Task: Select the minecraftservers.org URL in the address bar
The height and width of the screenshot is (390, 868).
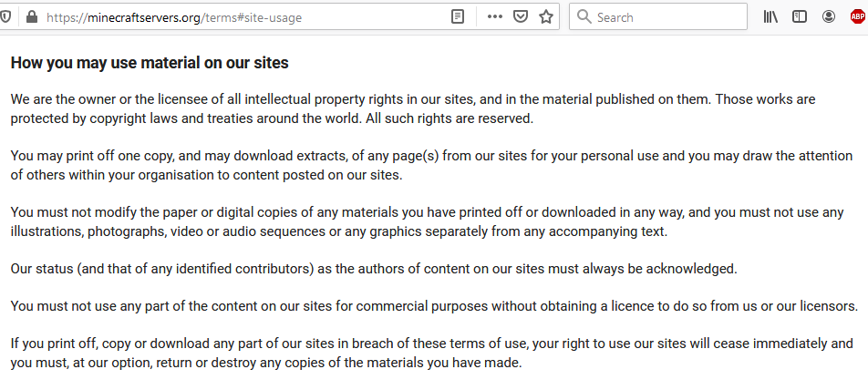Action: [x=174, y=17]
